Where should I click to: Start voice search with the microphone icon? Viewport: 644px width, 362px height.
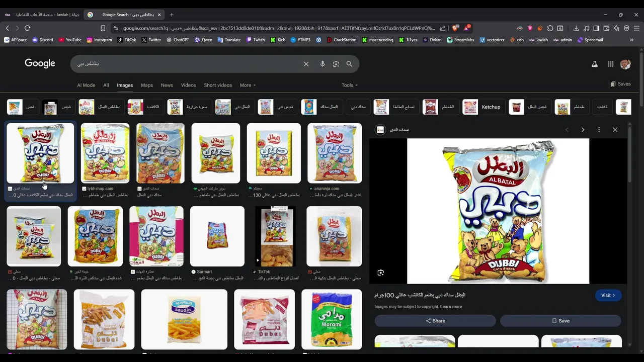pos(323,64)
